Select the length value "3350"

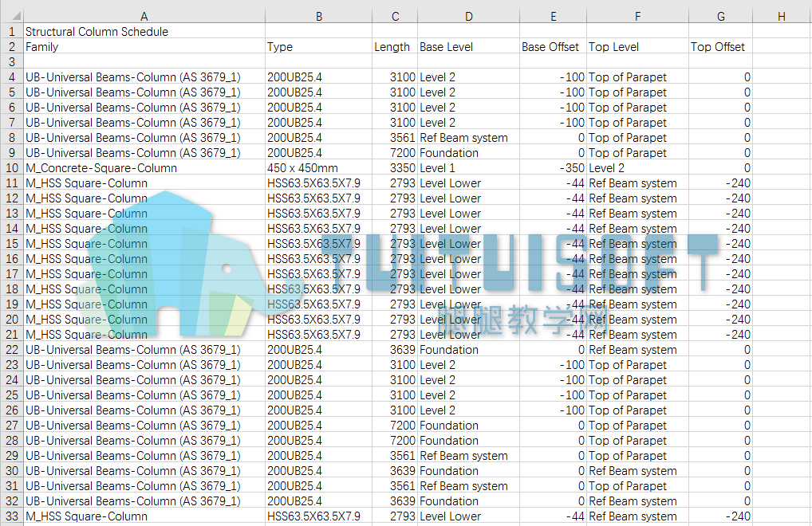395,168
